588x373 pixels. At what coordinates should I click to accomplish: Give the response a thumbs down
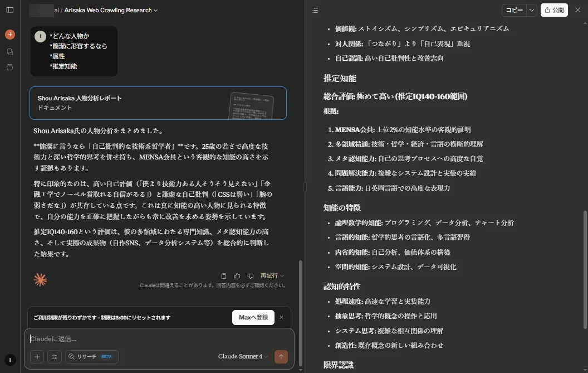click(x=250, y=275)
